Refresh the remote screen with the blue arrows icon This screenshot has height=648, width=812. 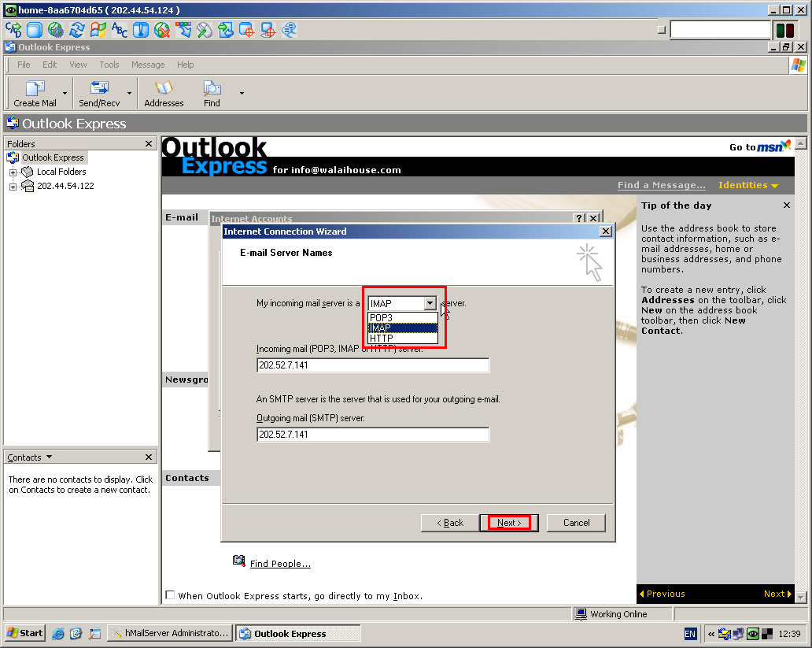pos(77,30)
